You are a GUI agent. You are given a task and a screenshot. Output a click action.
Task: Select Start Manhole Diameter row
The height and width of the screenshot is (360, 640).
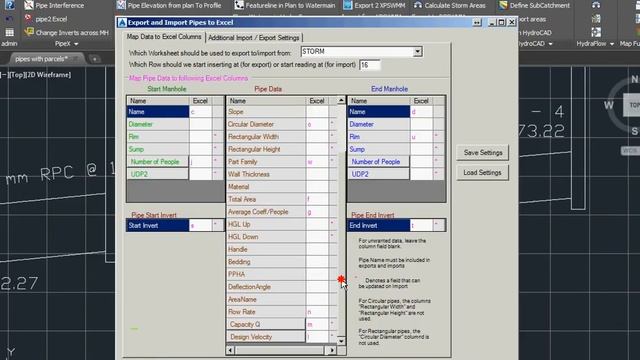coord(158,124)
